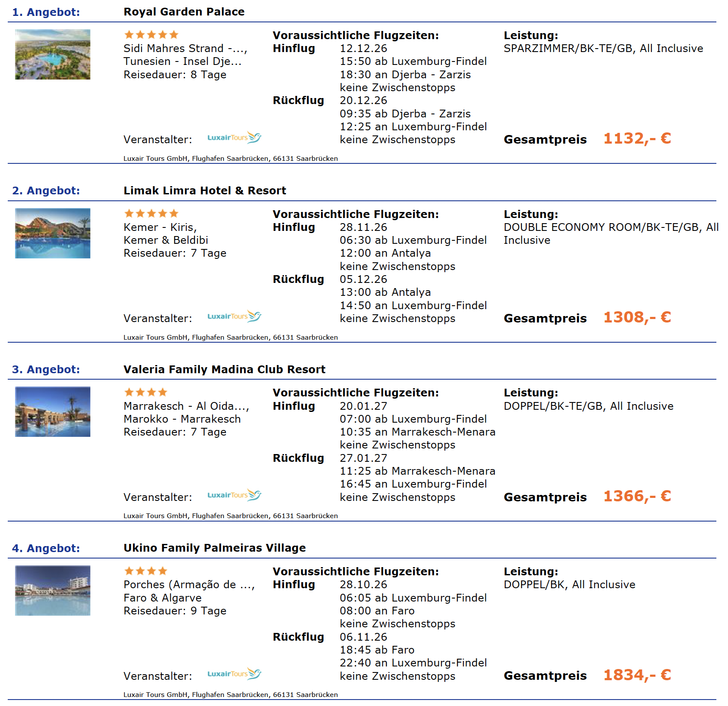The image size is (728, 706).
Task: Click the LuxairTours logo in offer 4
Action: [234, 674]
